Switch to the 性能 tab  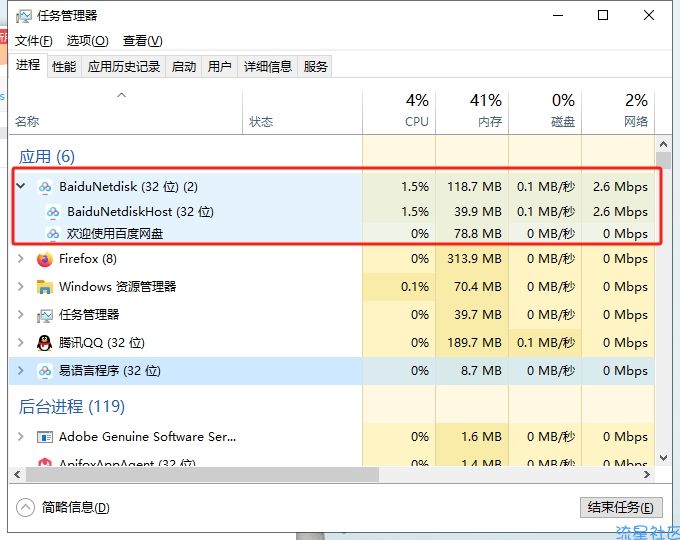click(64, 67)
